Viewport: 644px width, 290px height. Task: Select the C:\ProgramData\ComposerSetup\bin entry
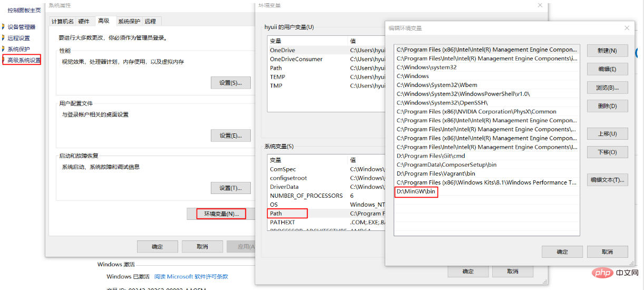486,165
